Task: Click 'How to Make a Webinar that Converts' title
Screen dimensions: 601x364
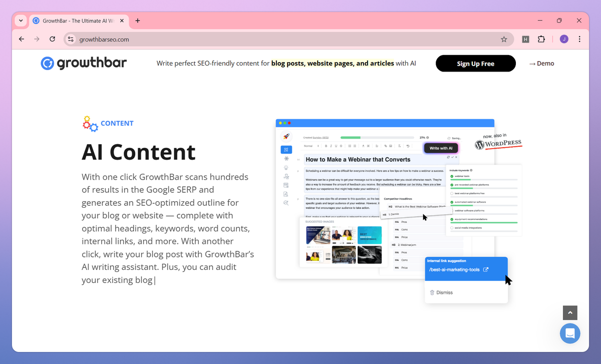Action: [358, 159]
